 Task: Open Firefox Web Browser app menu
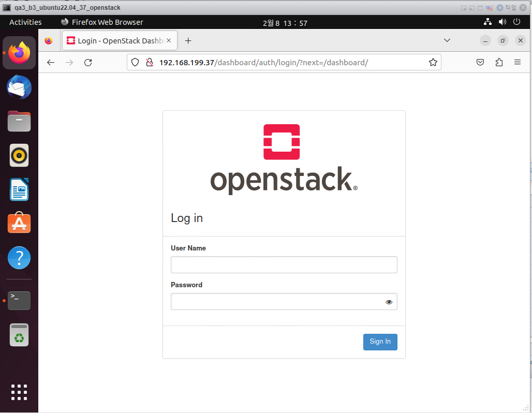point(102,22)
